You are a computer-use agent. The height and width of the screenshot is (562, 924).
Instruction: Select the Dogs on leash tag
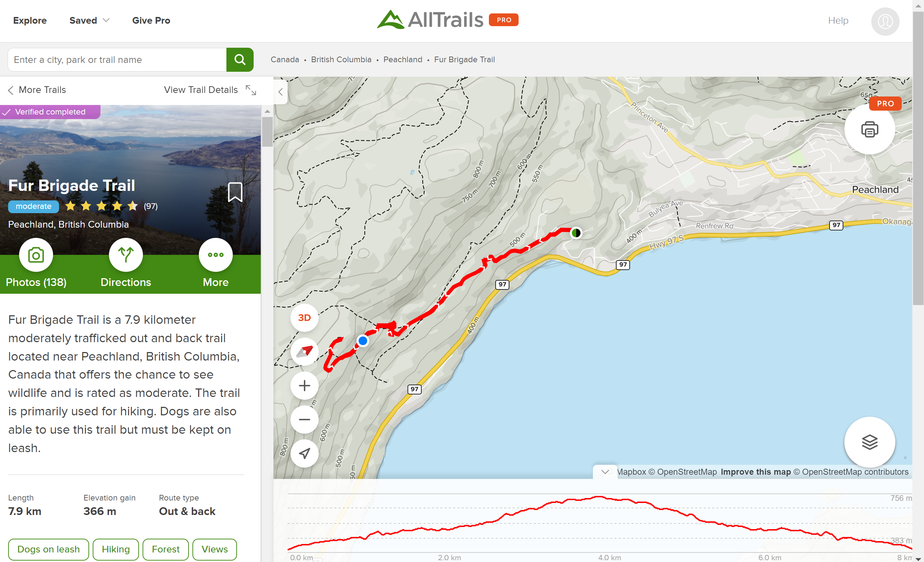(48, 549)
